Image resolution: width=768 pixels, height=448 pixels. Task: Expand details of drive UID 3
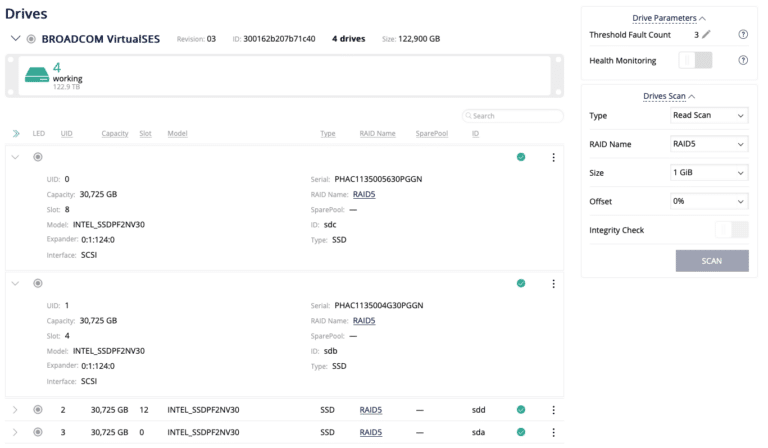[x=15, y=432]
